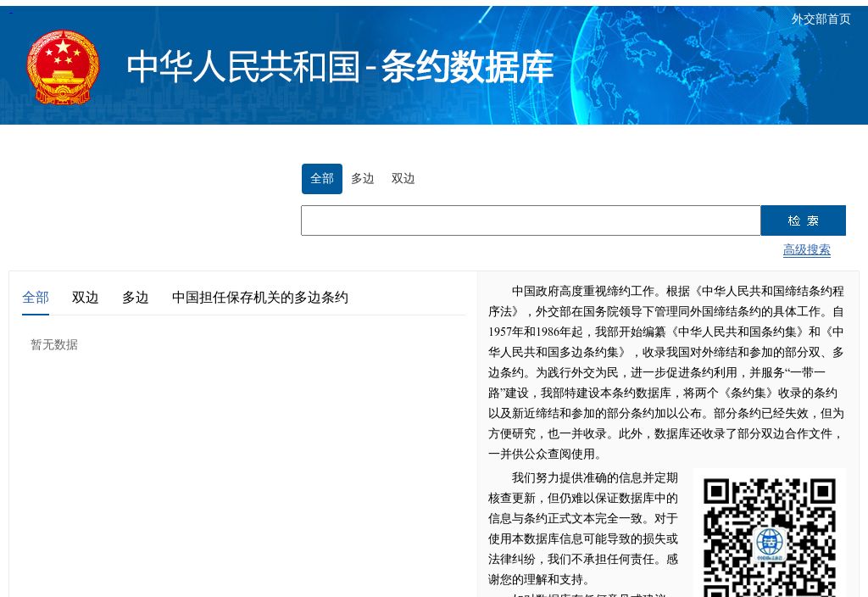Open the 多边 results tab

pyautogui.click(x=134, y=297)
